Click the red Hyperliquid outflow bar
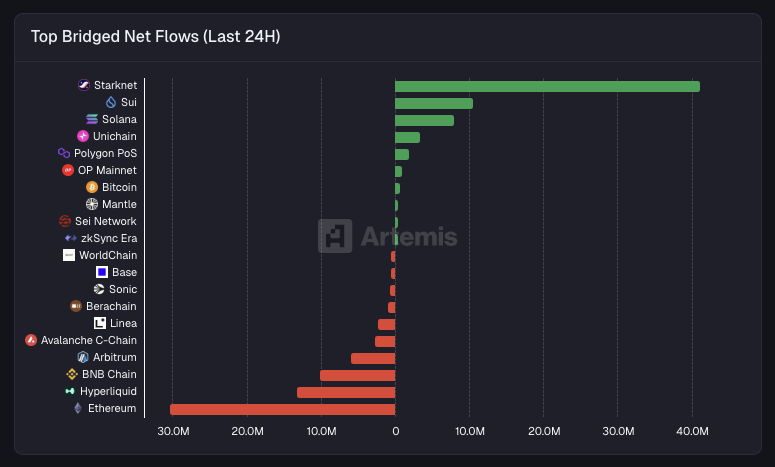 pyautogui.click(x=346, y=392)
